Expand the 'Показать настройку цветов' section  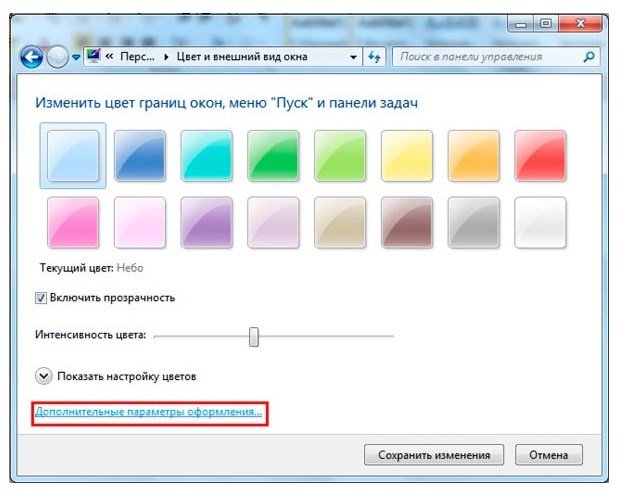click(x=43, y=376)
